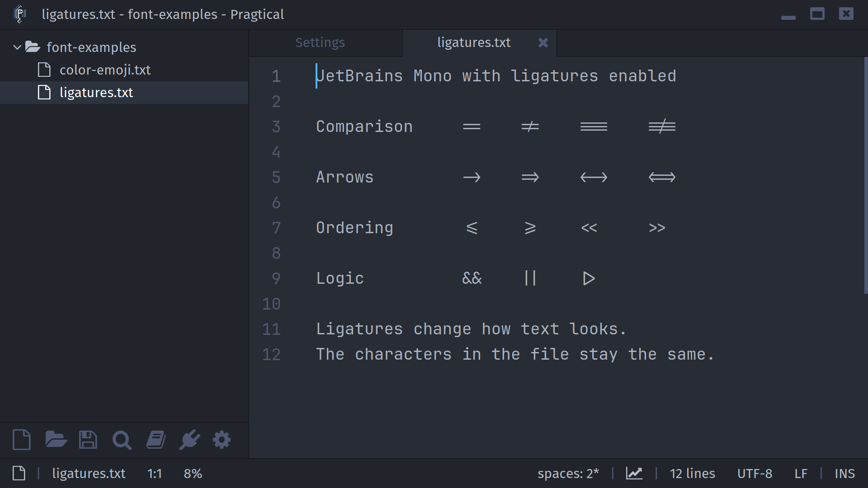Click 'JetBrains Mono with ligatures enabled' heading
This screenshot has width=868, height=488.
pos(496,76)
